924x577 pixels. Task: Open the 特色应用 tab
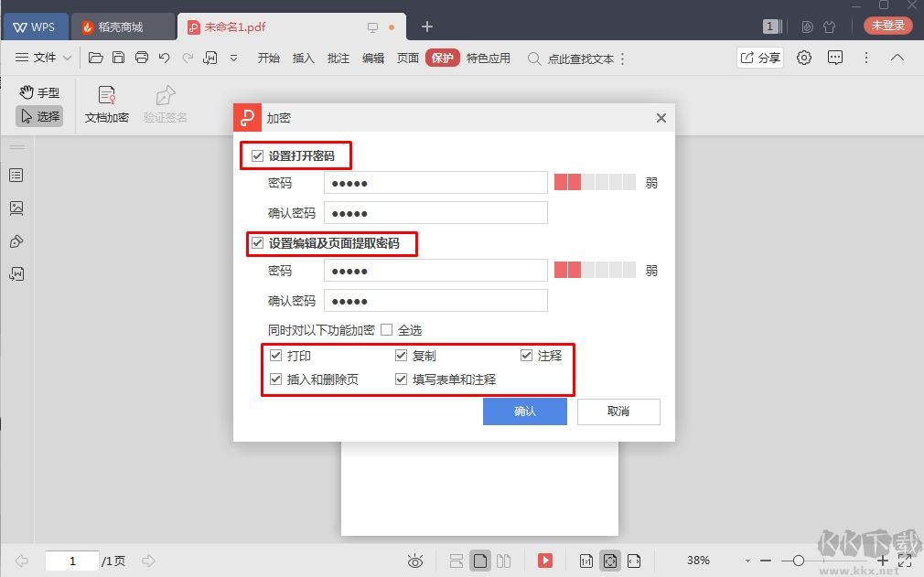pos(488,58)
